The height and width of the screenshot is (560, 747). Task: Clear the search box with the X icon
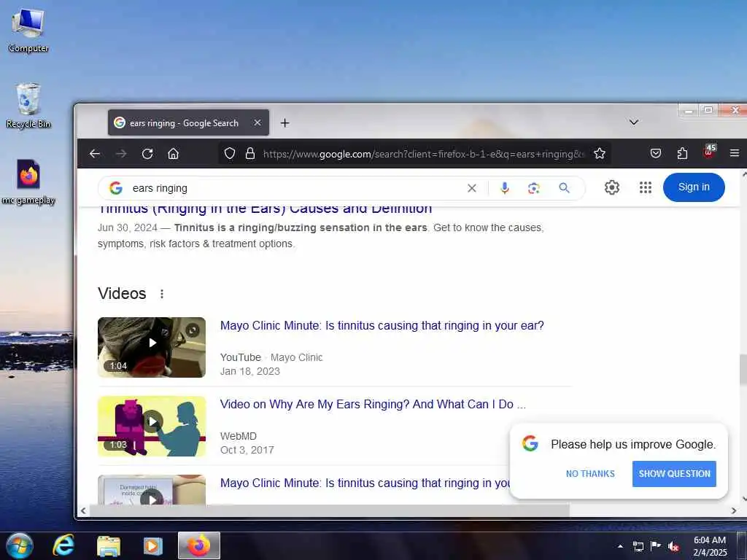click(472, 188)
